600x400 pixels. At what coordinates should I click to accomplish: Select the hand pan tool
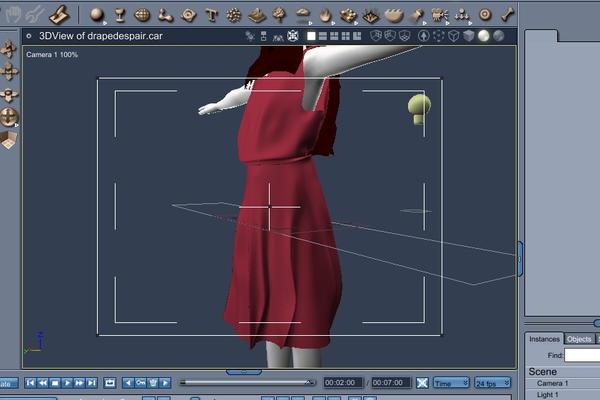tap(14, 15)
